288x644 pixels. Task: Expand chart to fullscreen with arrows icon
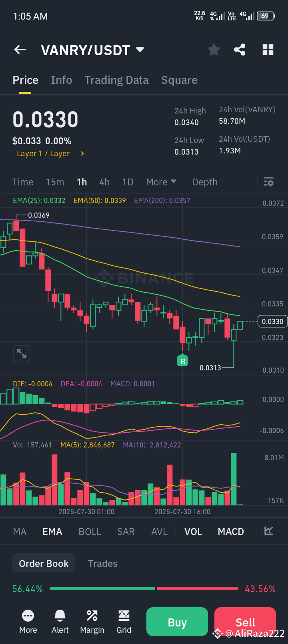coord(22,354)
